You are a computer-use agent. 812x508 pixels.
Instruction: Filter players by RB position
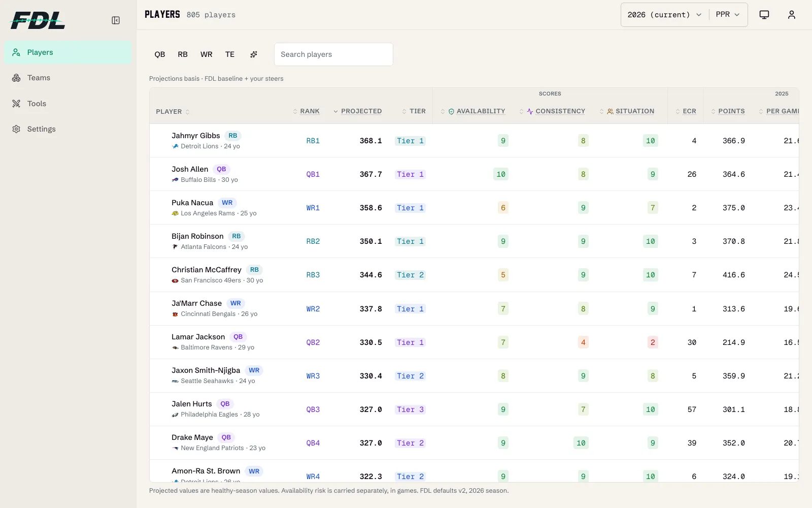pyautogui.click(x=183, y=54)
